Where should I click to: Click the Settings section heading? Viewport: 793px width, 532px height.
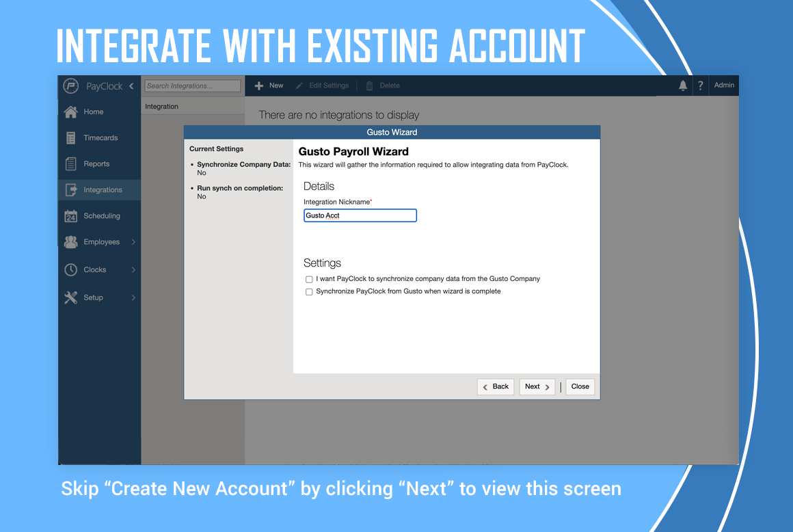322,263
